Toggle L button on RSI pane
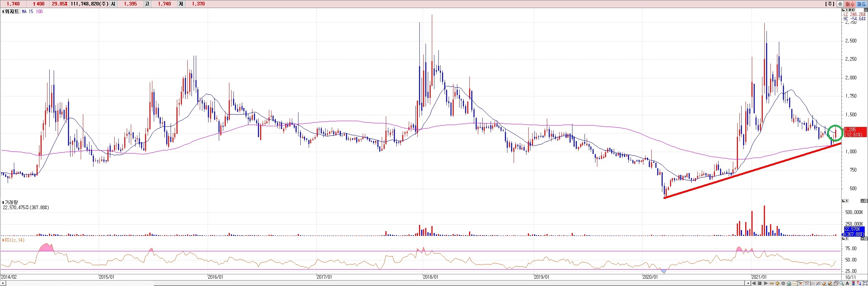 (x=844, y=238)
